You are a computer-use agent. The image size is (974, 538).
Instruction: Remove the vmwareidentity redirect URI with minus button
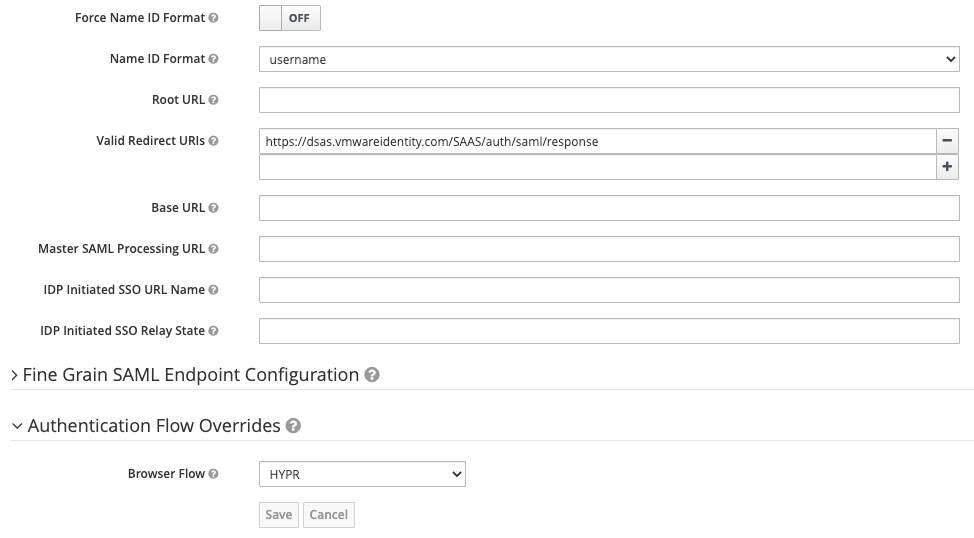point(947,141)
